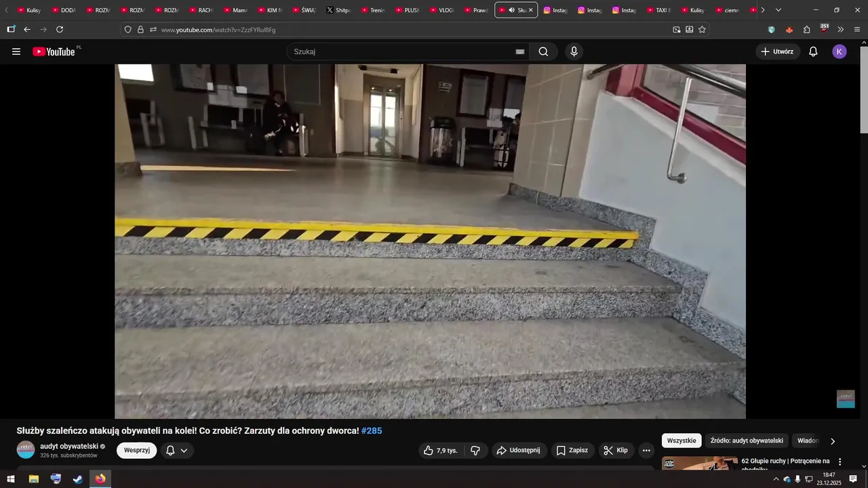Open the audyt obywatelski channel avatar
Screen dimensions: 868x488
click(x=26, y=450)
